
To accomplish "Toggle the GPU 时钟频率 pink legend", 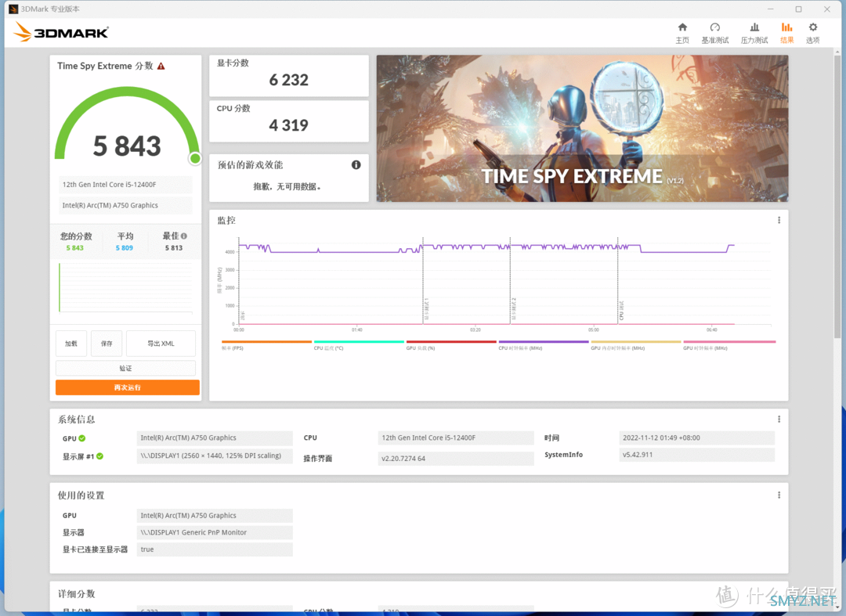I will coord(729,345).
